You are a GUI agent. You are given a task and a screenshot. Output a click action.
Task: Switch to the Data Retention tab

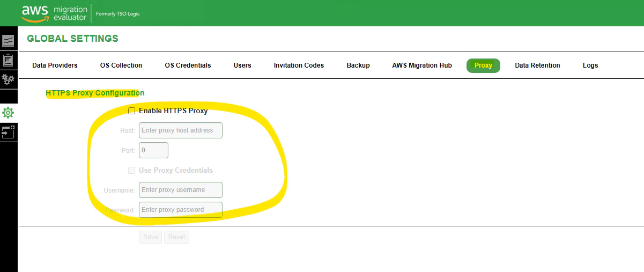coord(537,65)
